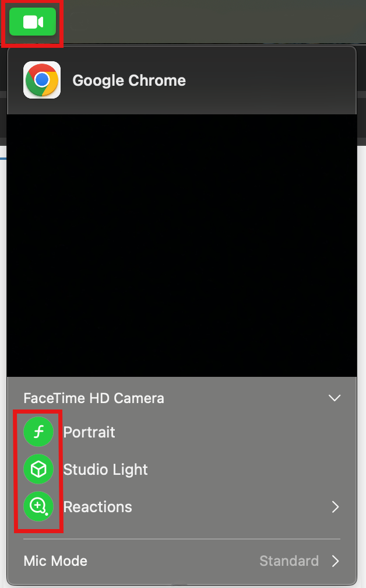The height and width of the screenshot is (588, 366).
Task: Click the green video camera menu bar icon
Action: click(x=33, y=22)
